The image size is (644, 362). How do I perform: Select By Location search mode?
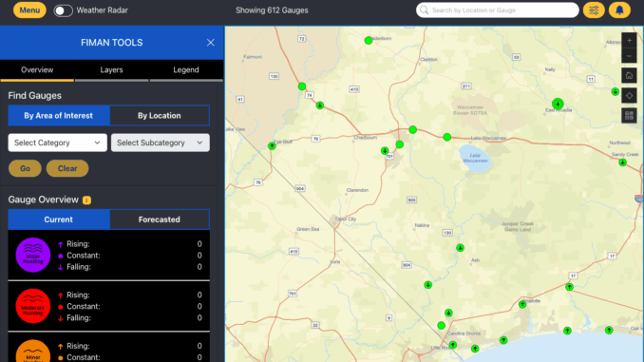pos(160,116)
